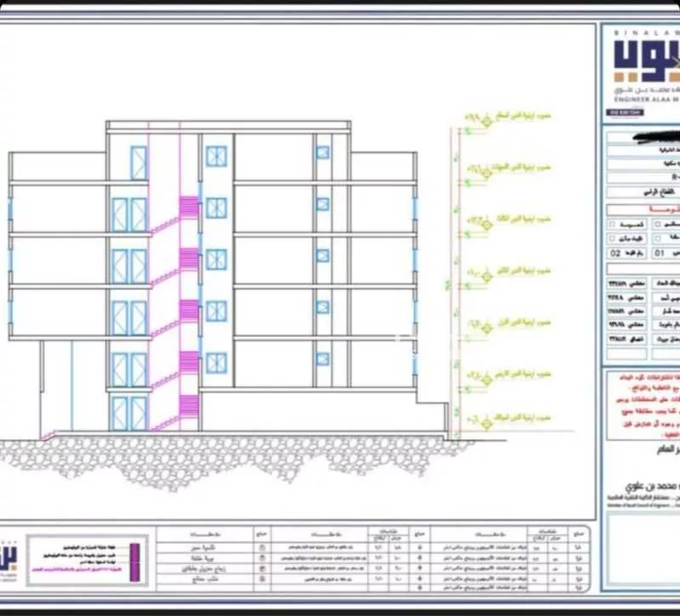The width and height of the screenshot is (680, 616).
Task: Click the small top-floor window on the right wing
Action: click(x=322, y=153)
